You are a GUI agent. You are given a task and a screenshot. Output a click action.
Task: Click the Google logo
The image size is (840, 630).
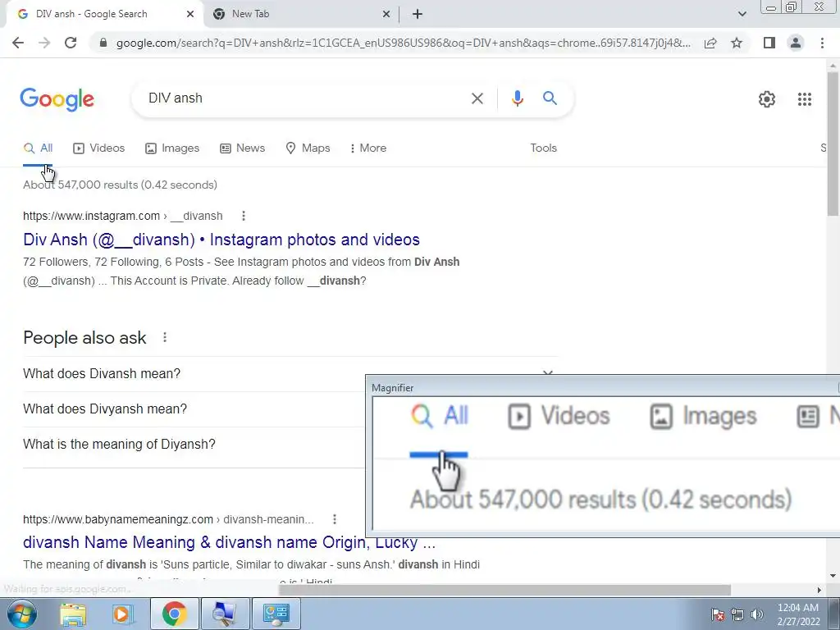coord(57,99)
